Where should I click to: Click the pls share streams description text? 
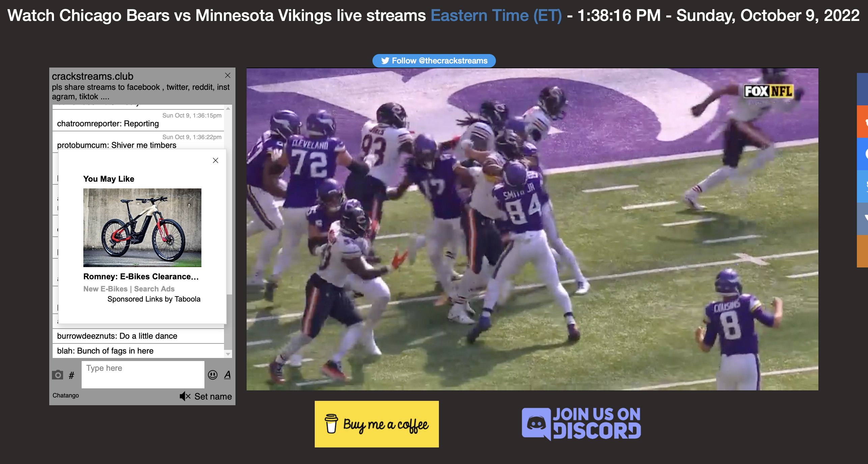pos(141,92)
